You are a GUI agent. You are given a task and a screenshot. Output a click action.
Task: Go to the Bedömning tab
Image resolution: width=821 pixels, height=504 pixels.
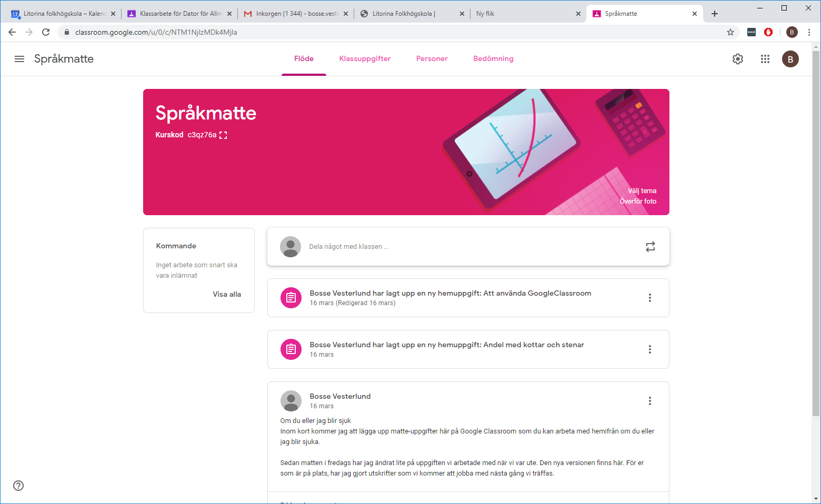pos(493,59)
